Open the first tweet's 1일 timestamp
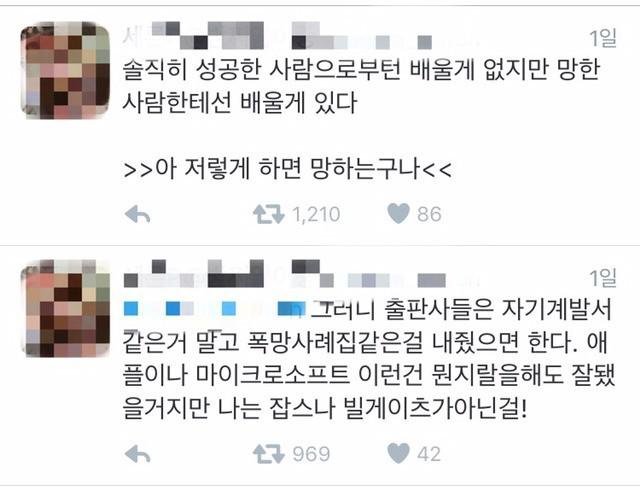 602,38
